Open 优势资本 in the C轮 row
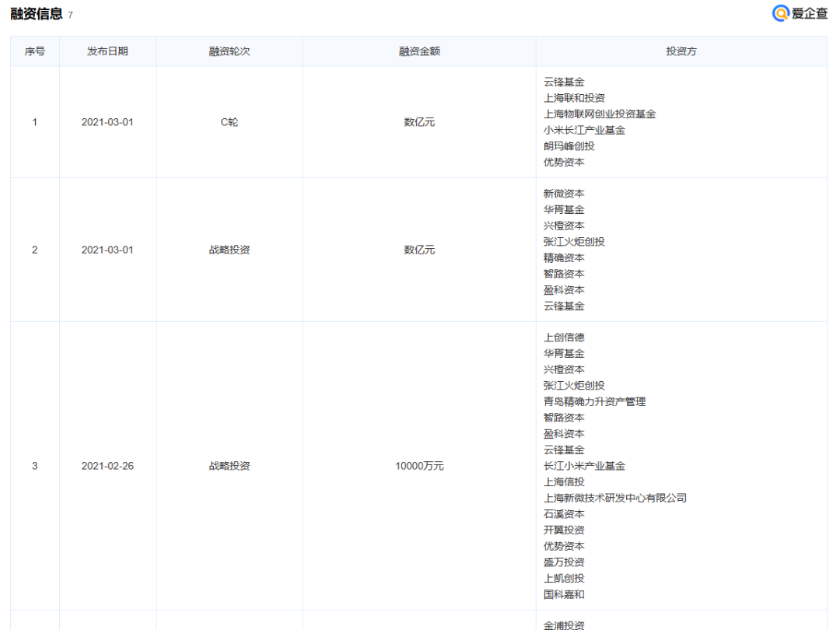 [x=564, y=163]
